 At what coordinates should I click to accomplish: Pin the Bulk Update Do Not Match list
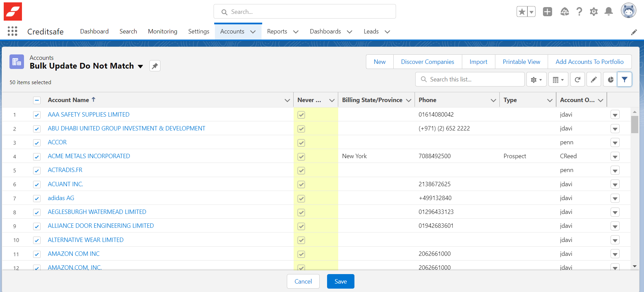pos(155,66)
